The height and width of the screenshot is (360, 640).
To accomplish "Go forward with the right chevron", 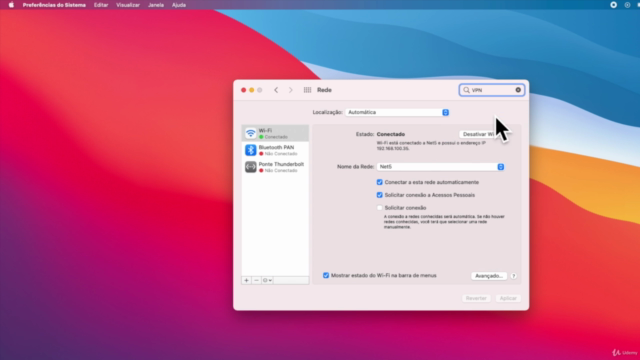I will tap(291, 90).
